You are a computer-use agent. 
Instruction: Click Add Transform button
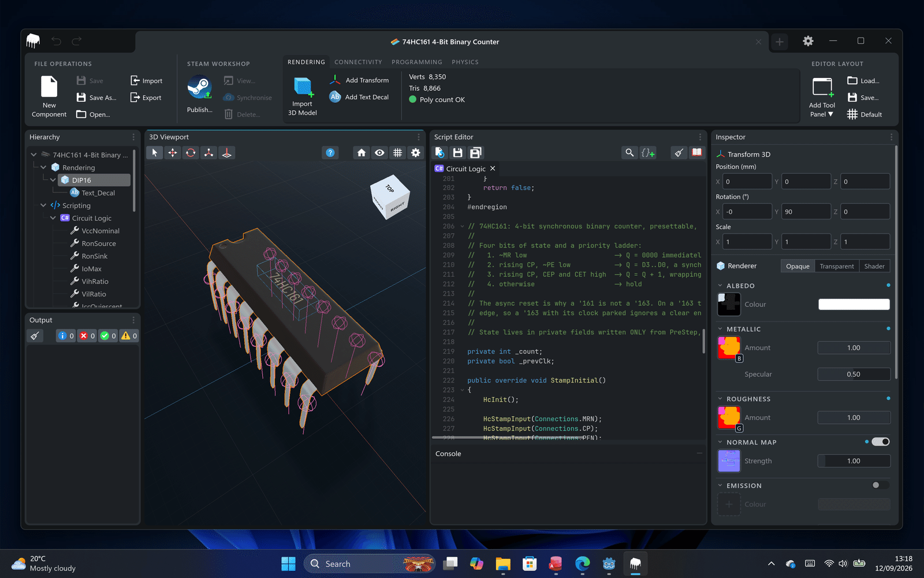tap(359, 80)
